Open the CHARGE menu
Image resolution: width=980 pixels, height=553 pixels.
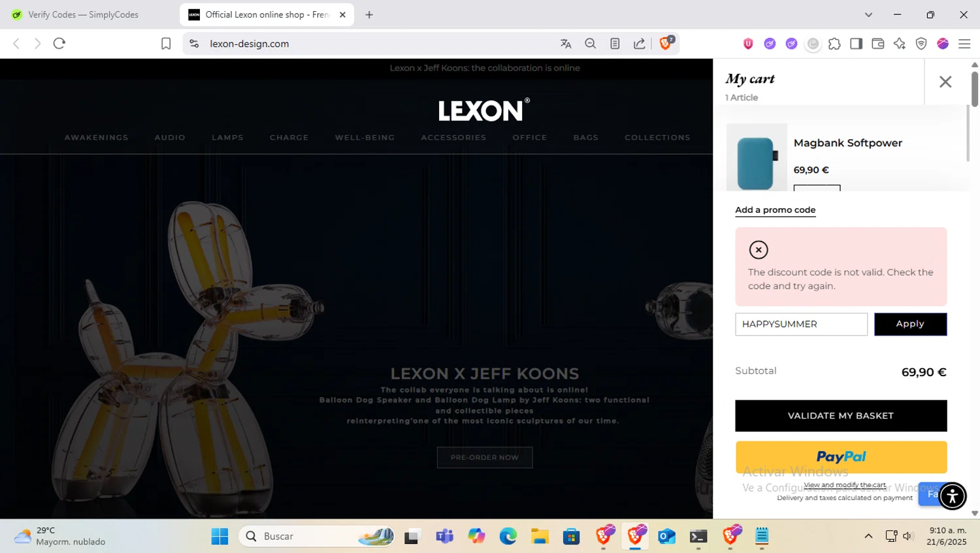[x=289, y=138]
